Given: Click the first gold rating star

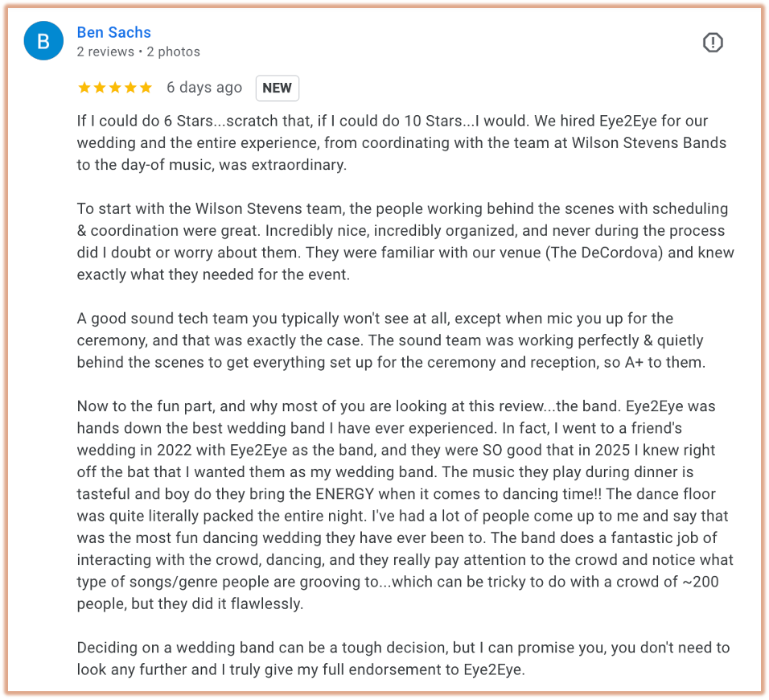Looking at the screenshot, I should [84, 88].
